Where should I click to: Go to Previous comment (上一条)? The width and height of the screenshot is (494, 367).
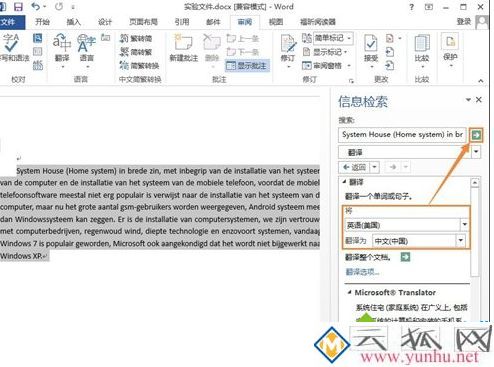click(x=243, y=38)
